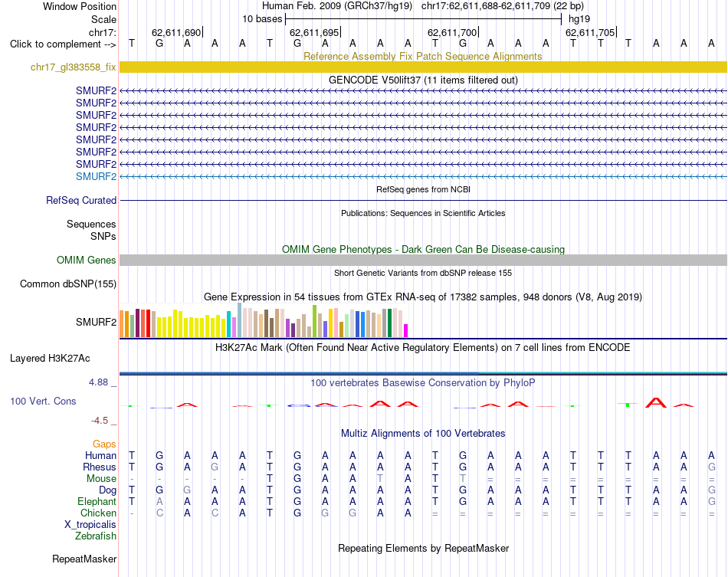Select the SNPs label under Sequences
Viewport: 728px width, 577px height.
pos(103,236)
